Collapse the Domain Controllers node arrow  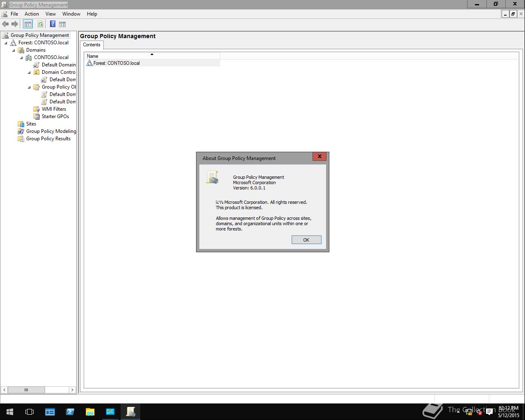point(29,72)
